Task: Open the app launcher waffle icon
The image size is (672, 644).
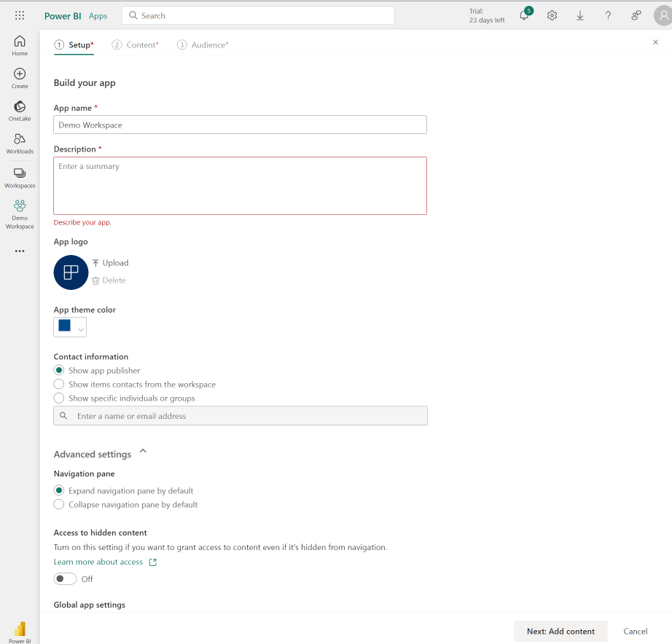Action: pyautogui.click(x=20, y=15)
